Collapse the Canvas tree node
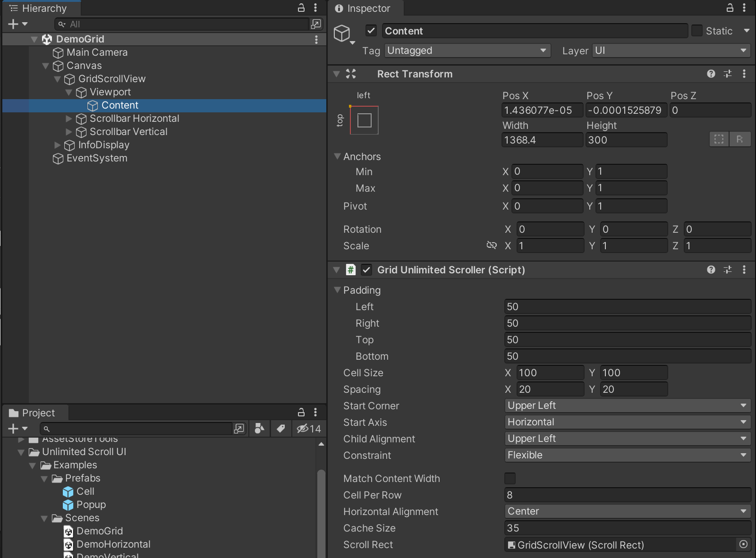 click(45, 66)
